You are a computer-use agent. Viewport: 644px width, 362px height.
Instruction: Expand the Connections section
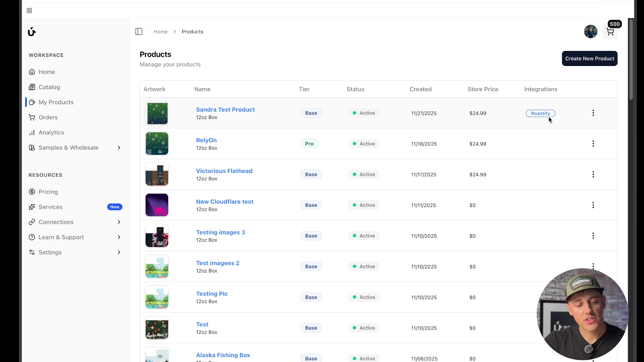click(x=119, y=222)
